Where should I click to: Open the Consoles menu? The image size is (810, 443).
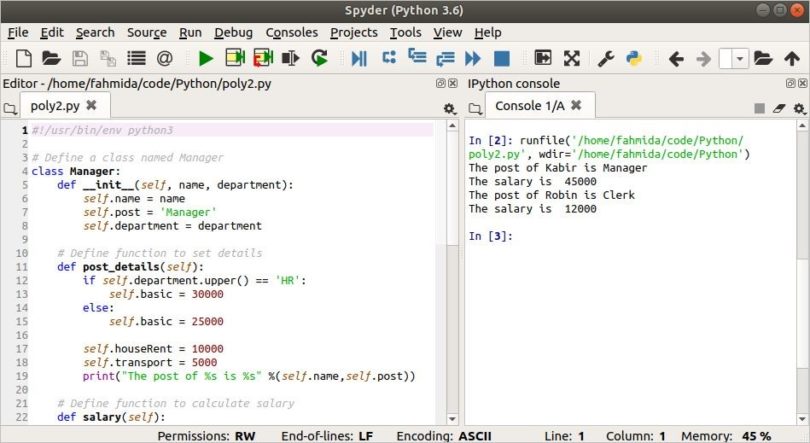coord(291,33)
